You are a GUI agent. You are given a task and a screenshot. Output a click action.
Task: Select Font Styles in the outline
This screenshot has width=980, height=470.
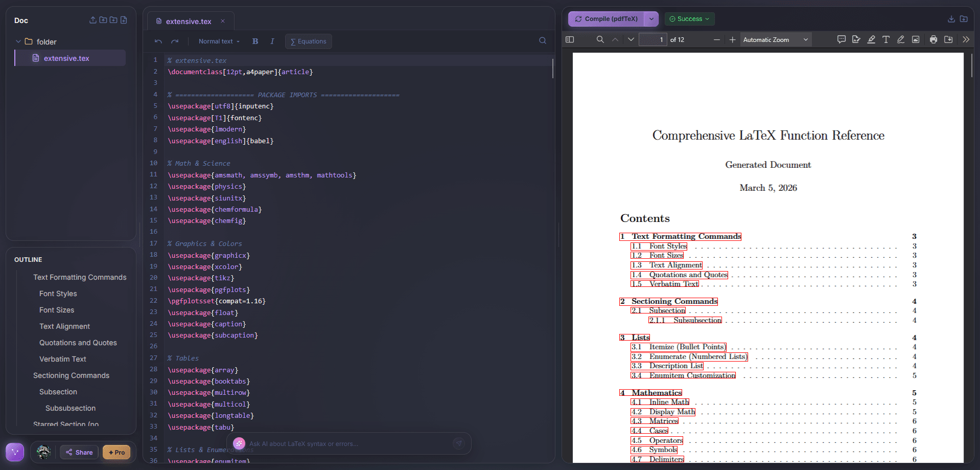pyautogui.click(x=58, y=294)
